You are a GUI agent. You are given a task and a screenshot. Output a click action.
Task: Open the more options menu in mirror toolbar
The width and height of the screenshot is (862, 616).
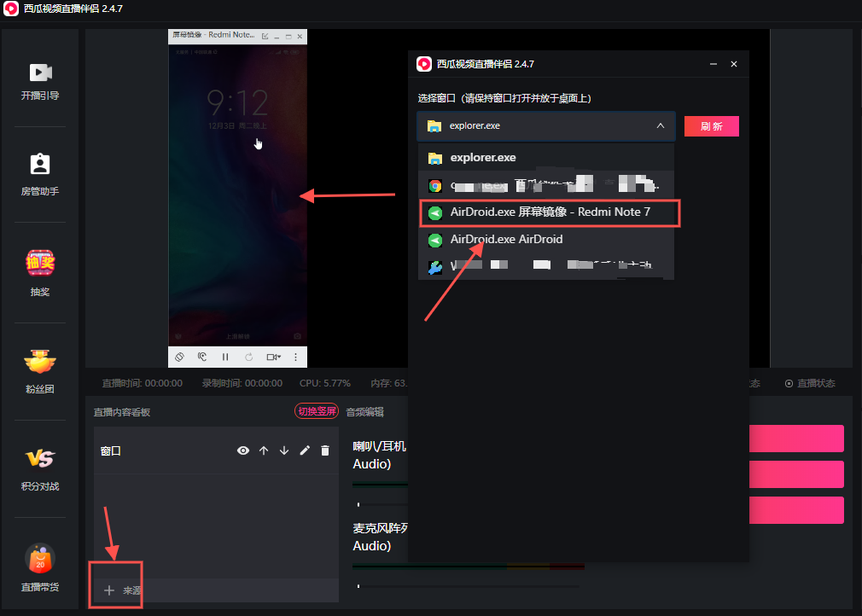point(296,357)
